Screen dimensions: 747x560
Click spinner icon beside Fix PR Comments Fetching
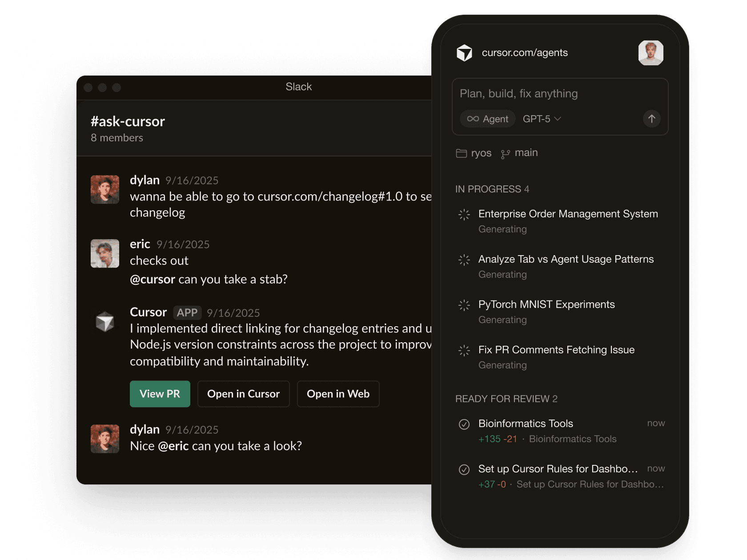(x=464, y=350)
